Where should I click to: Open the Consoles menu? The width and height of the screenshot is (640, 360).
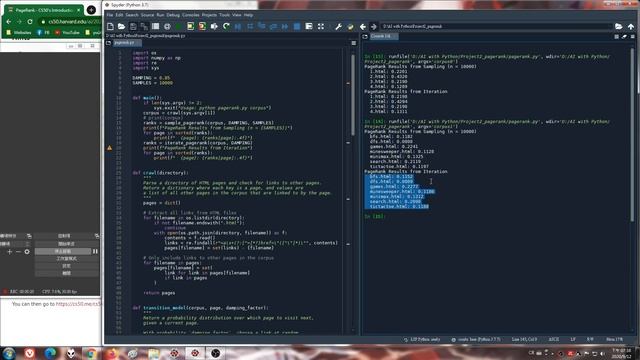click(x=191, y=15)
